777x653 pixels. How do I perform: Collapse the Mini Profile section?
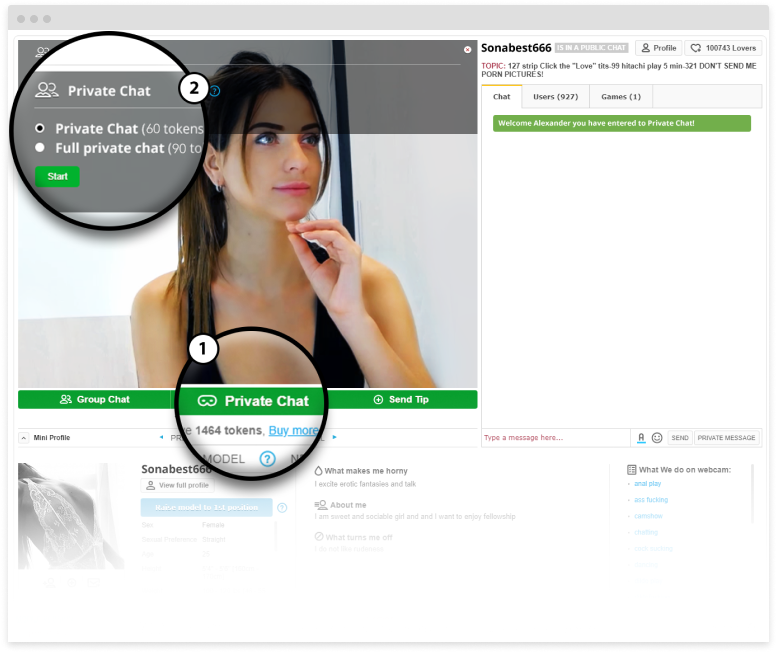pyautogui.click(x=24, y=437)
